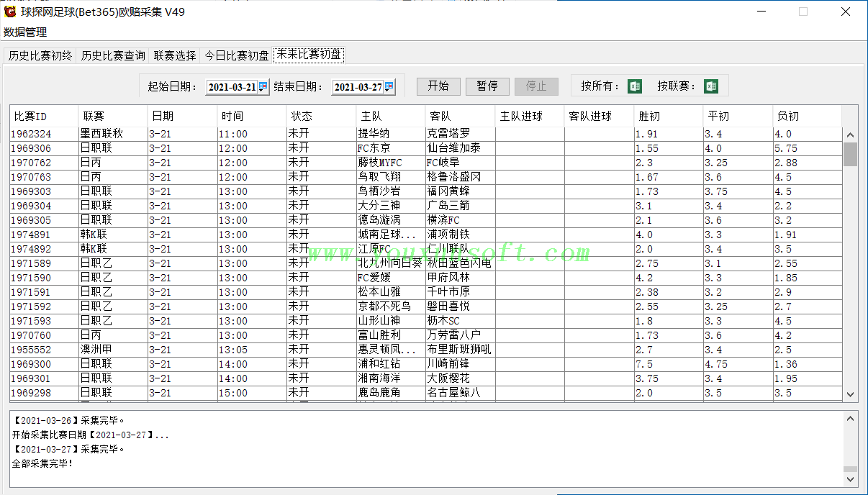Click the 客队进球 column header
Image resolution: width=868 pixels, height=495 pixels.
tap(600, 116)
